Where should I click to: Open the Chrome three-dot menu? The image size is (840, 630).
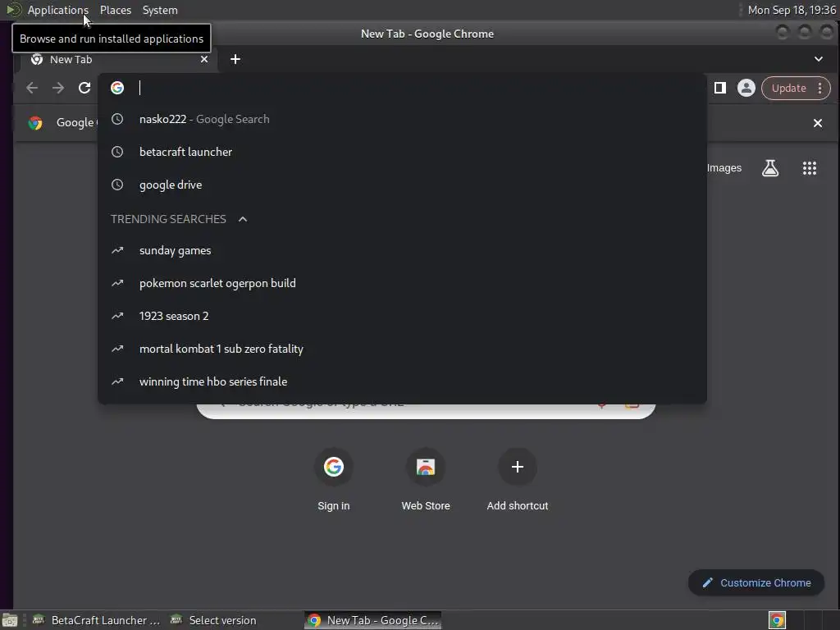click(x=820, y=89)
